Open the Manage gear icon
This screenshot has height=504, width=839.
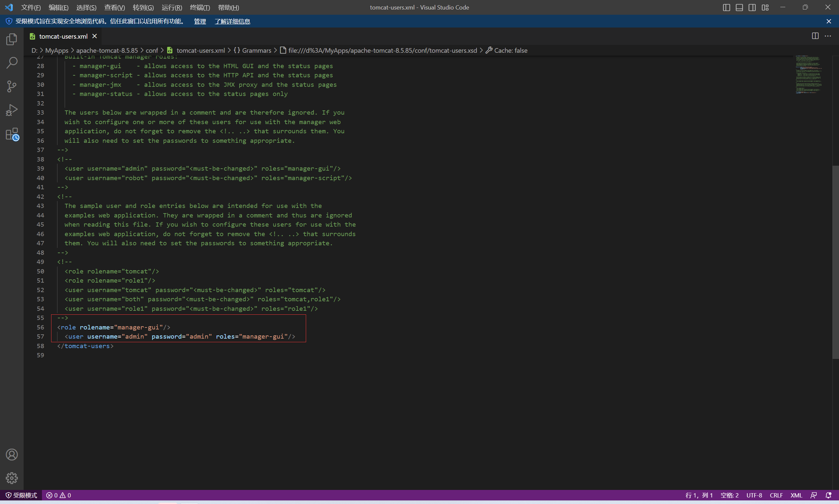coord(11,478)
